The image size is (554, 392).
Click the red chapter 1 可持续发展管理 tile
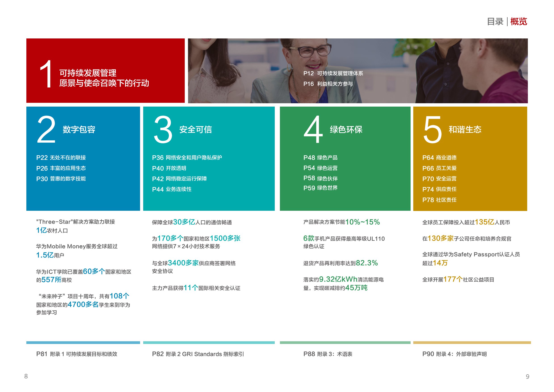(x=105, y=71)
